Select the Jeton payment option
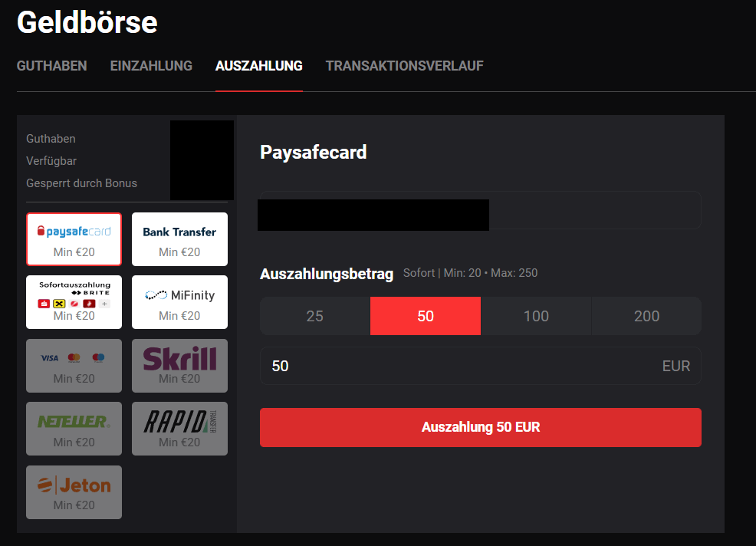This screenshot has width=756, height=546. pos(74,492)
